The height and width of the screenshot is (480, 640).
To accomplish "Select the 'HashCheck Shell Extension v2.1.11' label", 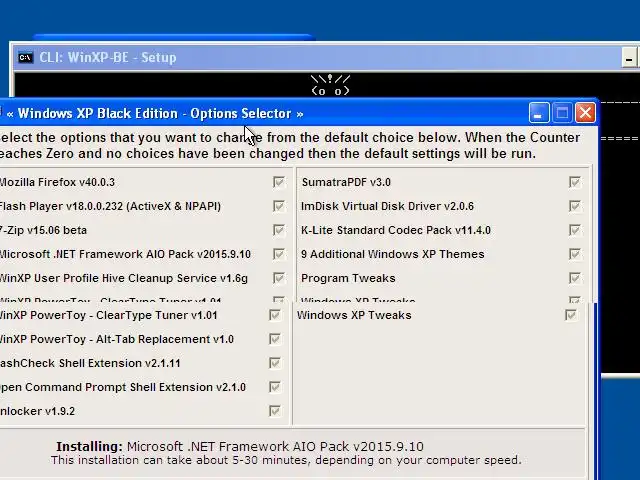I will (x=90, y=363).
